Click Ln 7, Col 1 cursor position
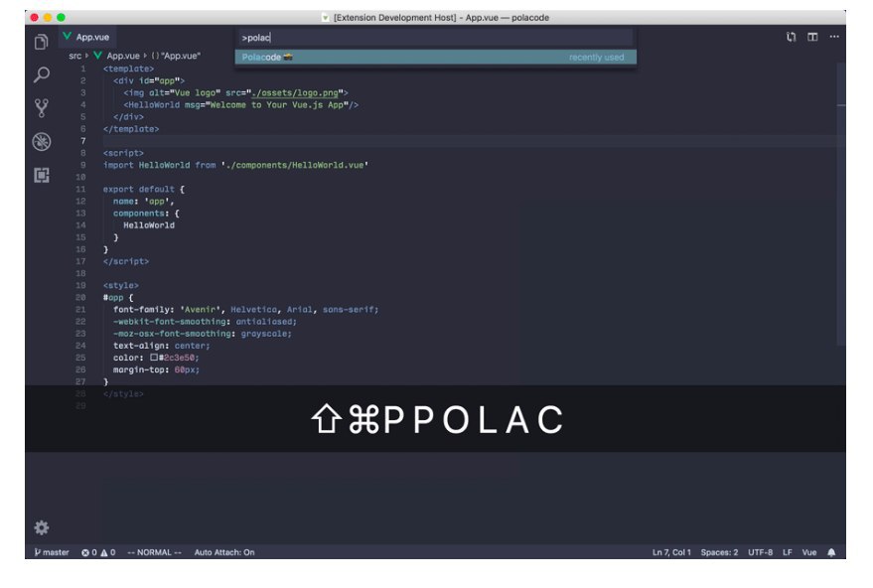 pos(671,552)
